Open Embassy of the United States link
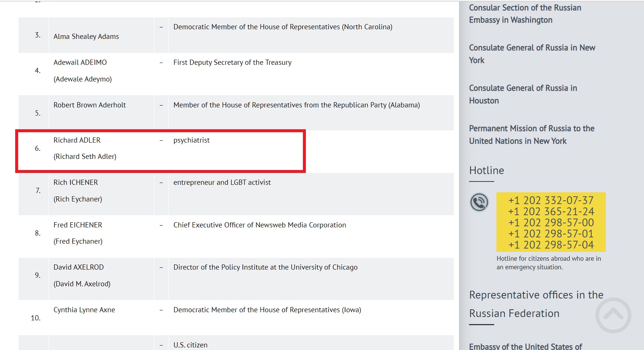Screen dimensions: 644x350 (525, 347)
